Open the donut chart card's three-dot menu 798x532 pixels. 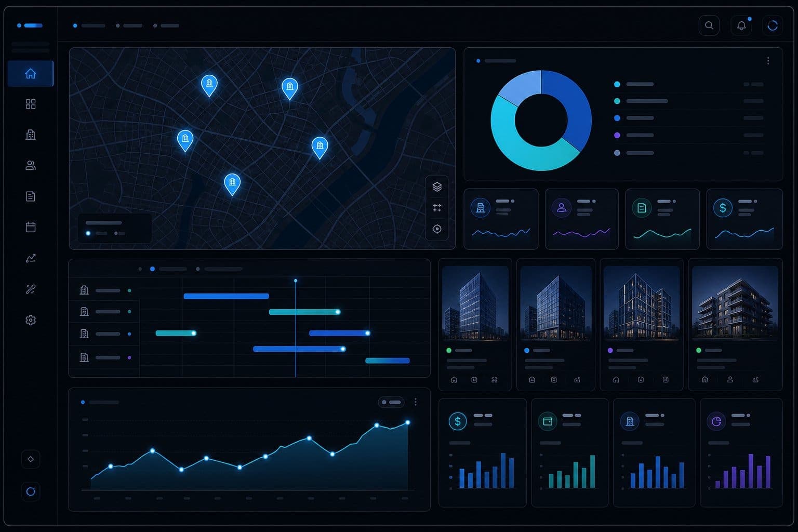[768, 61]
